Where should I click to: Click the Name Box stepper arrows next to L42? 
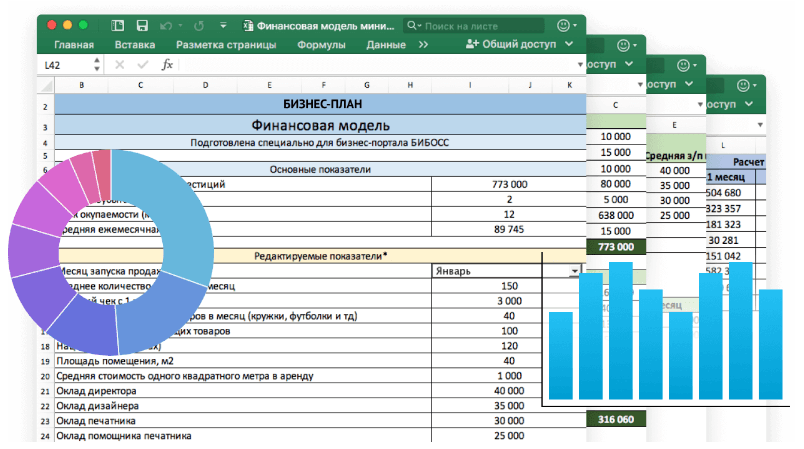click(x=97, y=65)
